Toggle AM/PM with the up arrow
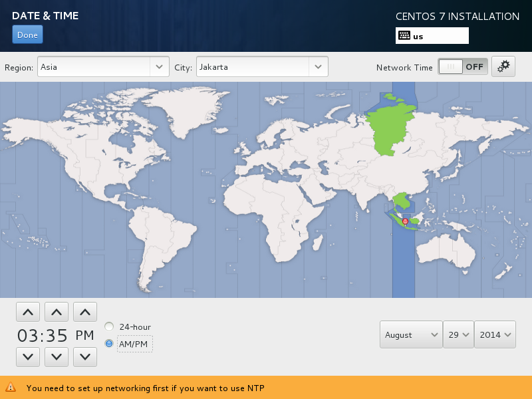The width and height of the screenshot is (532, 399). click(85, 312)
